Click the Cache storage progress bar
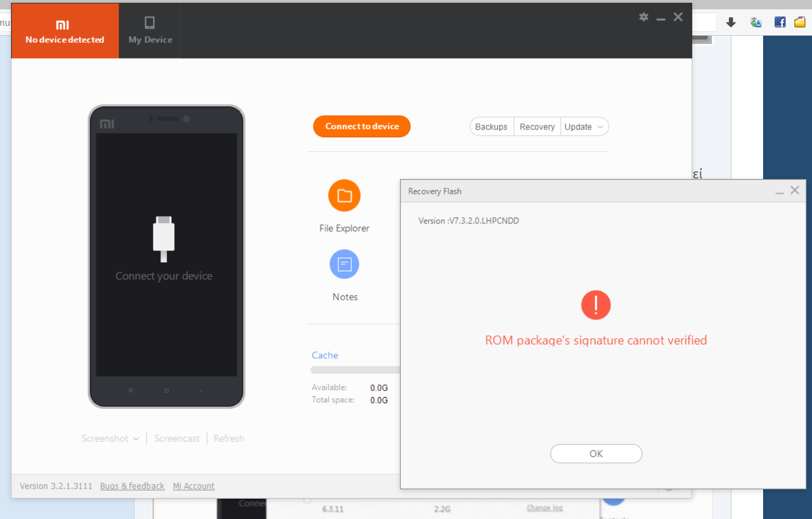Screen dimensions: 812x519 click(355, 370)
